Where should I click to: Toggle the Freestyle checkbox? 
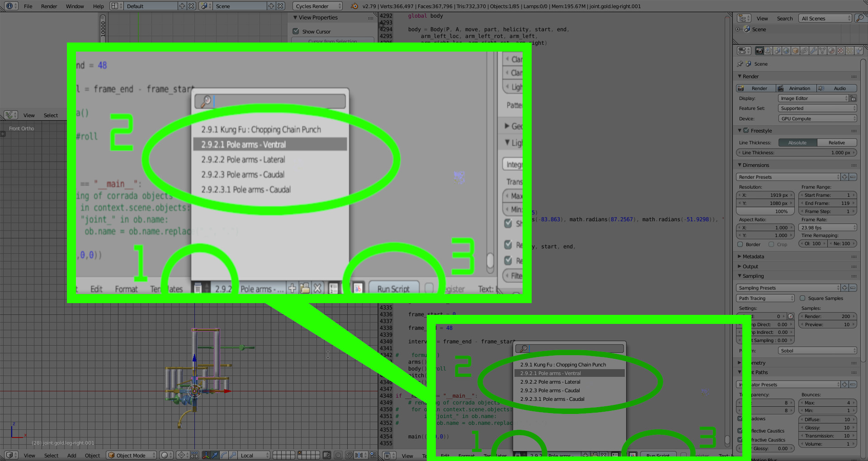tap(746, 130)
